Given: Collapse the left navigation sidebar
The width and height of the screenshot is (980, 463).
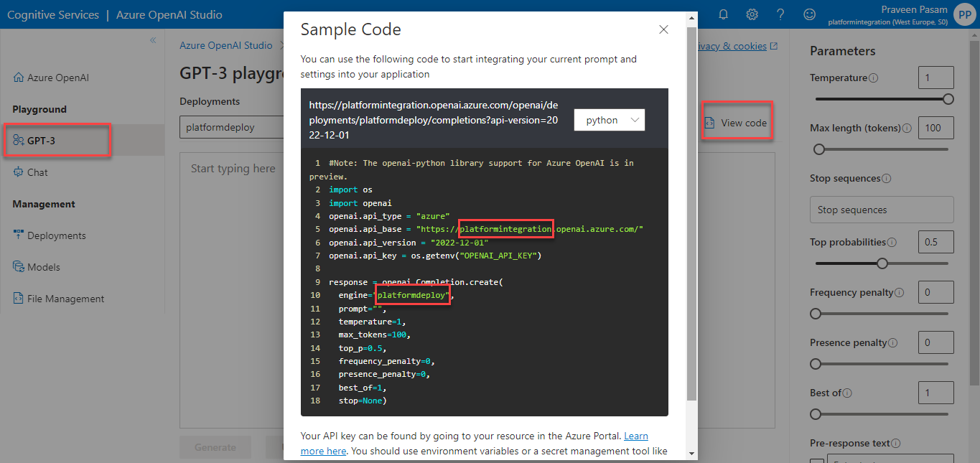Looking at the screenshot, I should tap(153, 40).
